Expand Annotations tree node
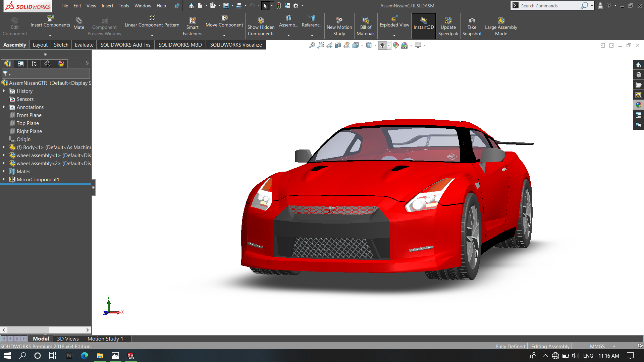Screen dimensions: 644x362 pyautogui.click(x=4, y=107)
